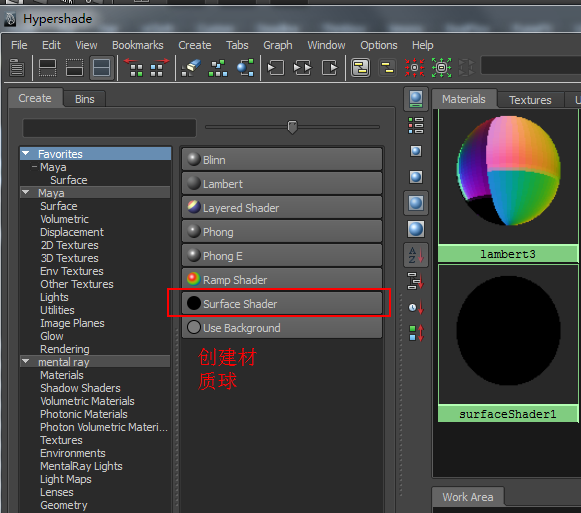Switch to the Textures tab

530,100
